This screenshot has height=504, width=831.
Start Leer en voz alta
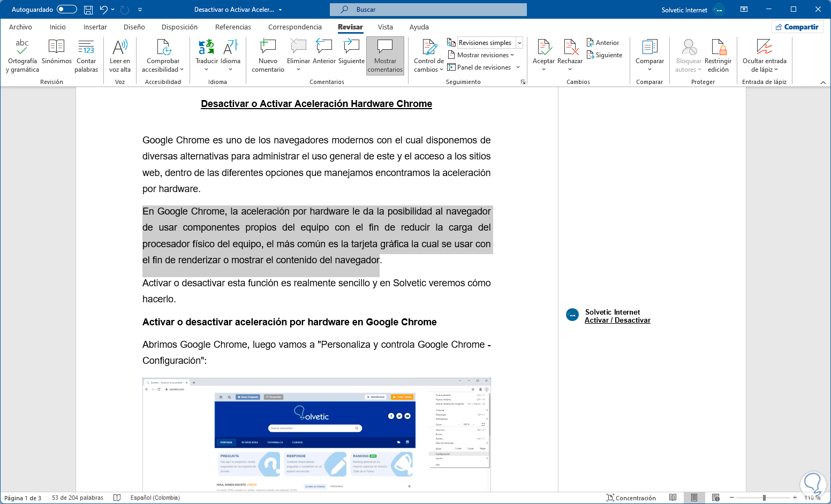point(120,56)
